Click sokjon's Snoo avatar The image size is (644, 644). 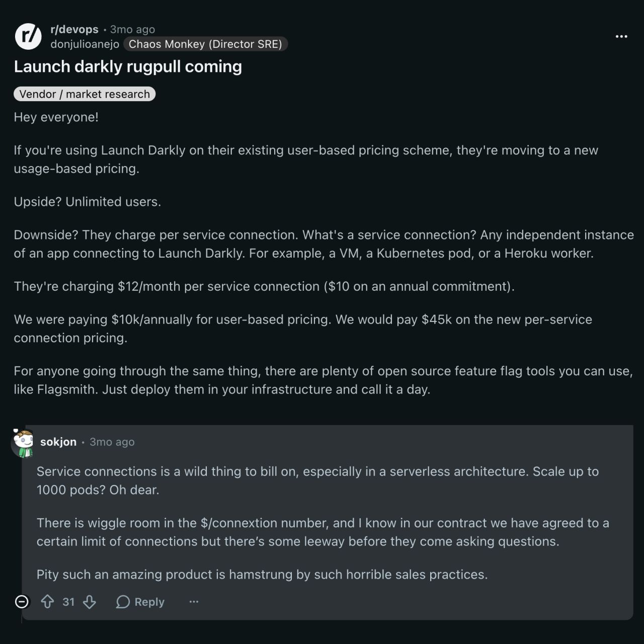coord(23,443)
